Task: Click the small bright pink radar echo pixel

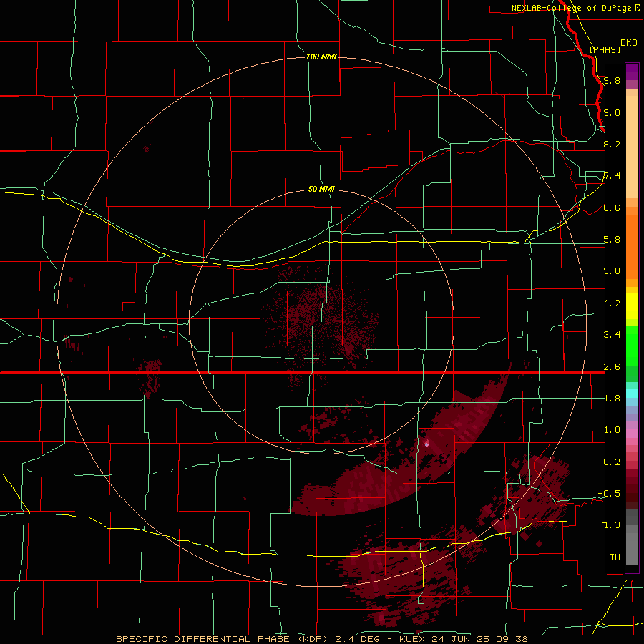Action: coord(426,444)
